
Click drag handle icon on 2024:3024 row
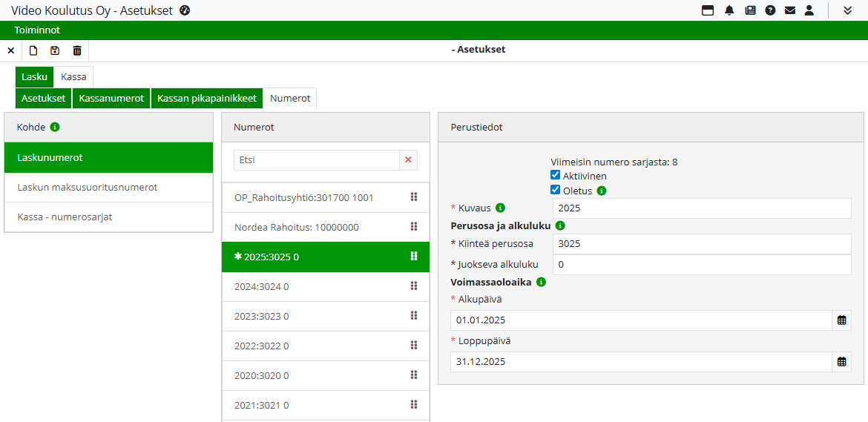pyautogui.click(x=414, y=286)
